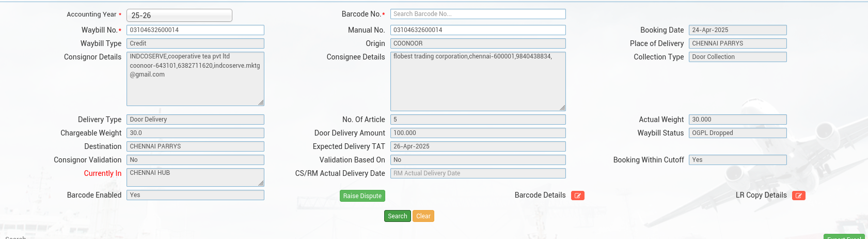This screenshot has width=868, height=239.
Task: Click the Waybill No. input field
Action: 195,30
